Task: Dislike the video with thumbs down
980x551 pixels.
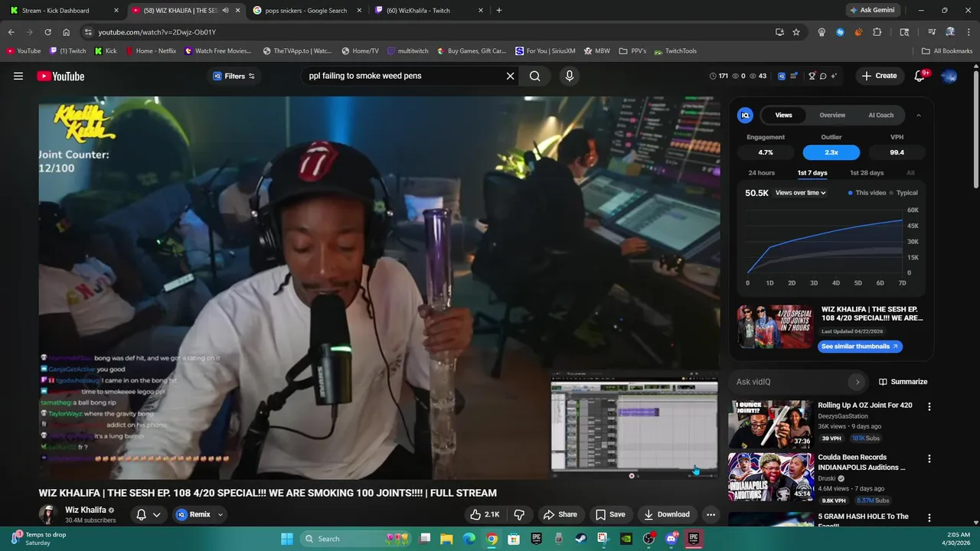Action: pos(519,514)
